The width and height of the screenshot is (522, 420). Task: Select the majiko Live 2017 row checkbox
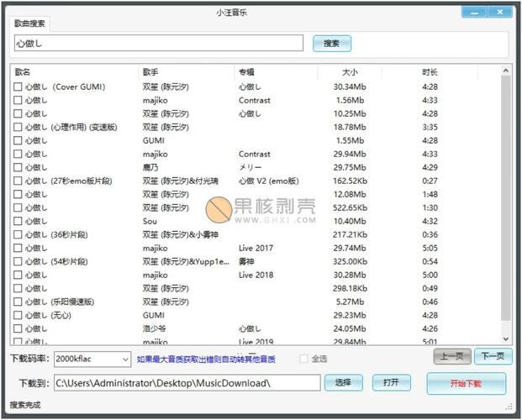(18, 249)
